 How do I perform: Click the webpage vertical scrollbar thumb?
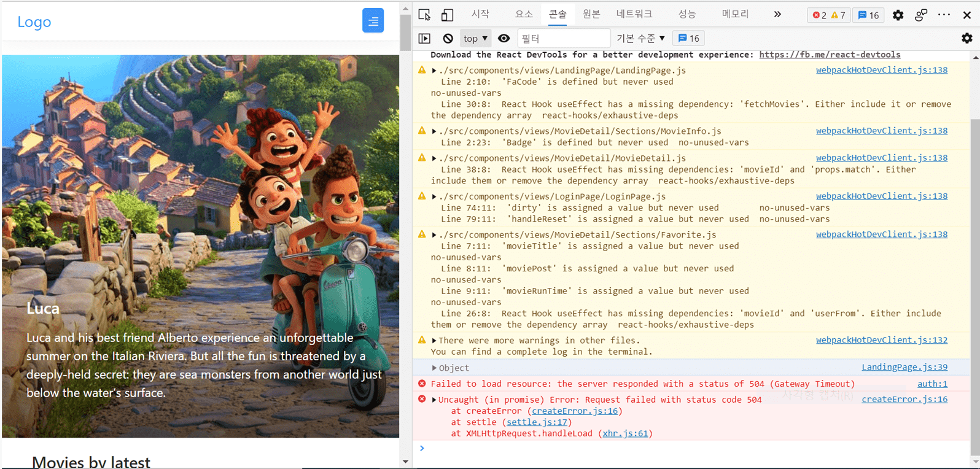click(405, 33)
